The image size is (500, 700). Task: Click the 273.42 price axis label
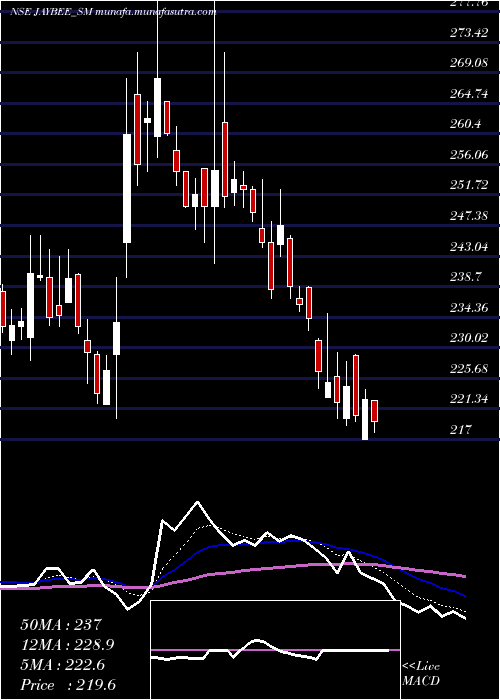click(x=469, y=32)
